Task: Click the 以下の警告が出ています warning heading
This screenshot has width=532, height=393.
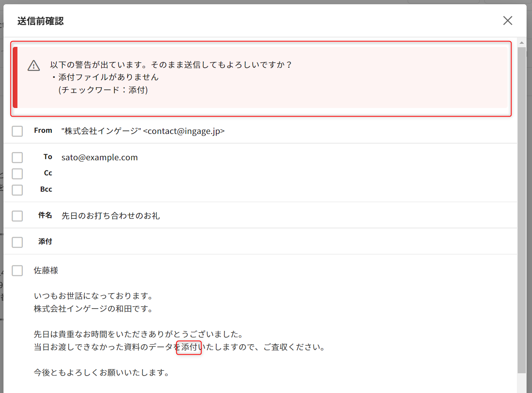Action: 170,65
